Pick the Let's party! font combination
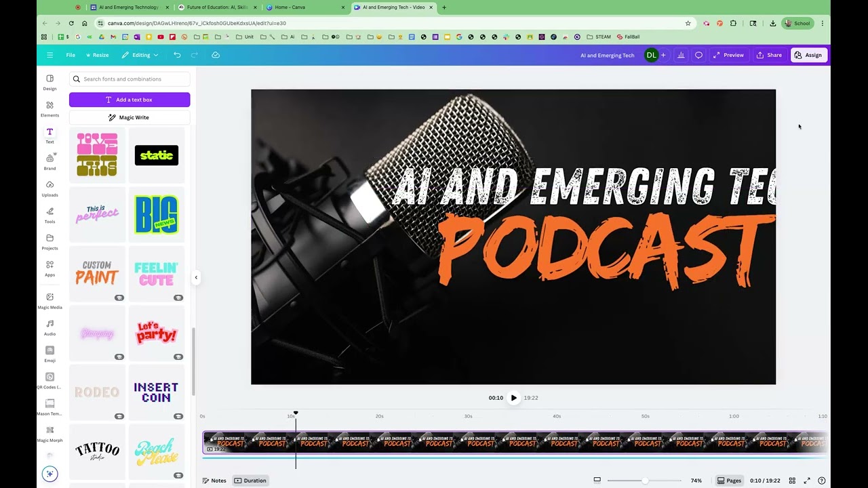This screenshot has width=868, height=488. (x=157, y=333)
